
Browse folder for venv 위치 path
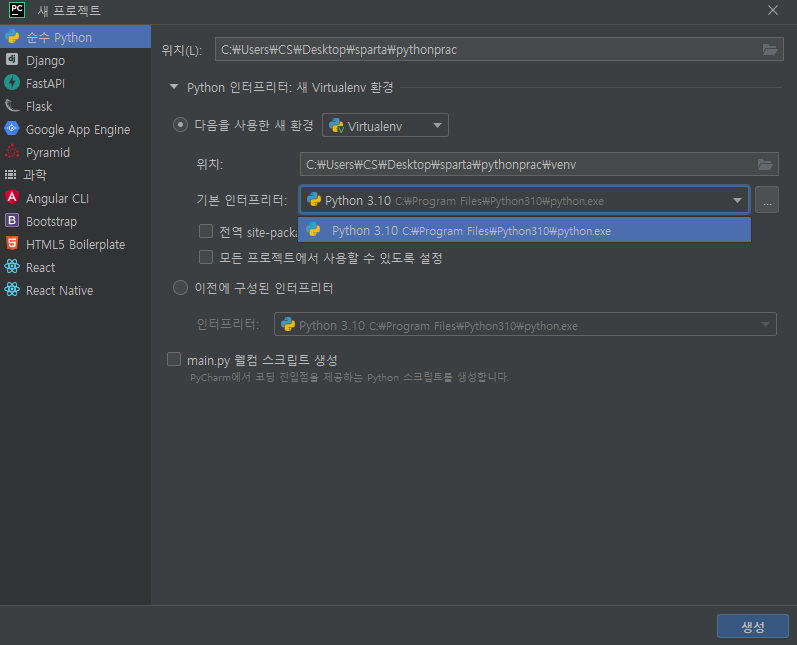pos(765,164)
